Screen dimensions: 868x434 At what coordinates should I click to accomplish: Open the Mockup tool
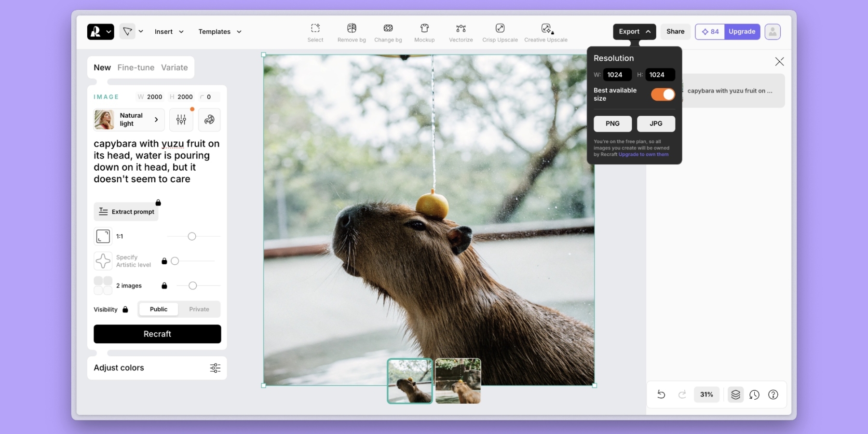pyautogui.click(x=424, y=28)
